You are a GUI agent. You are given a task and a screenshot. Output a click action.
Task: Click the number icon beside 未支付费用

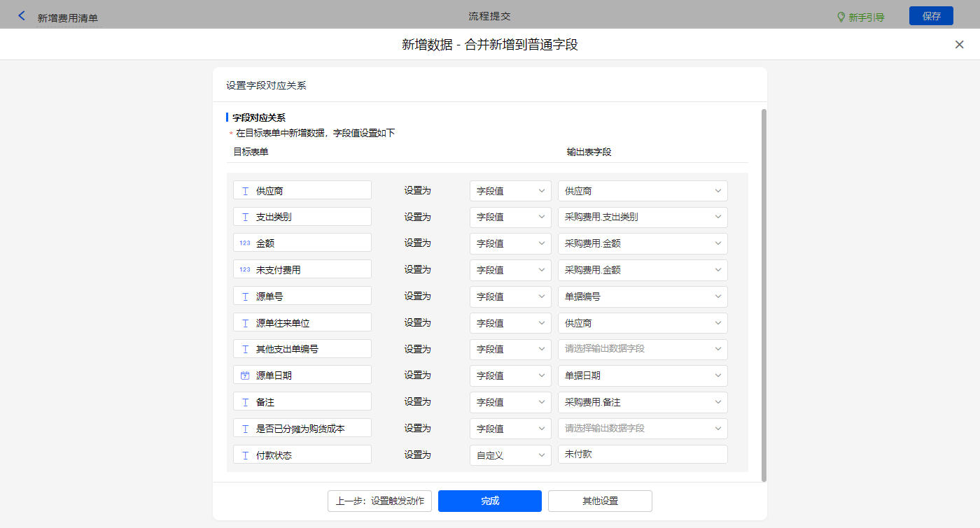(245, 270)
